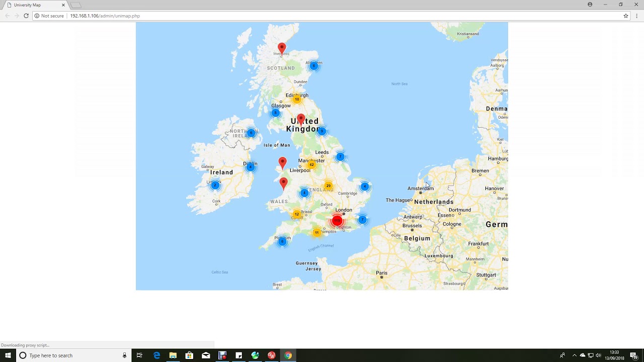The height and width of the screenshot is (362, 644).
Task: Click the address bar URL
Action: point(105,16)
